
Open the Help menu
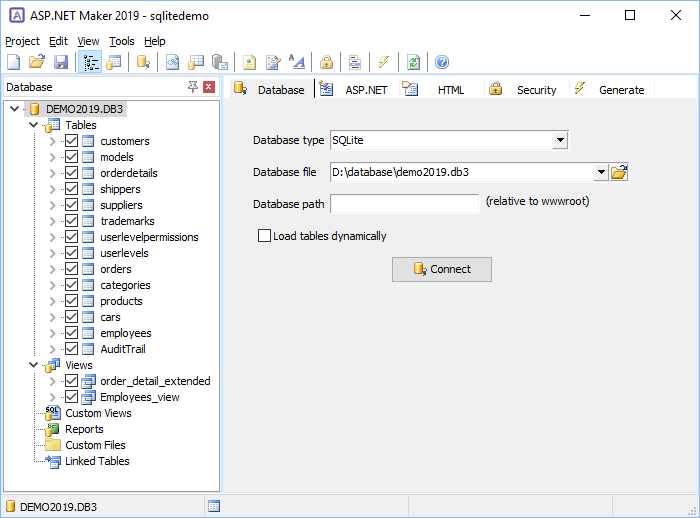(154, 41)
